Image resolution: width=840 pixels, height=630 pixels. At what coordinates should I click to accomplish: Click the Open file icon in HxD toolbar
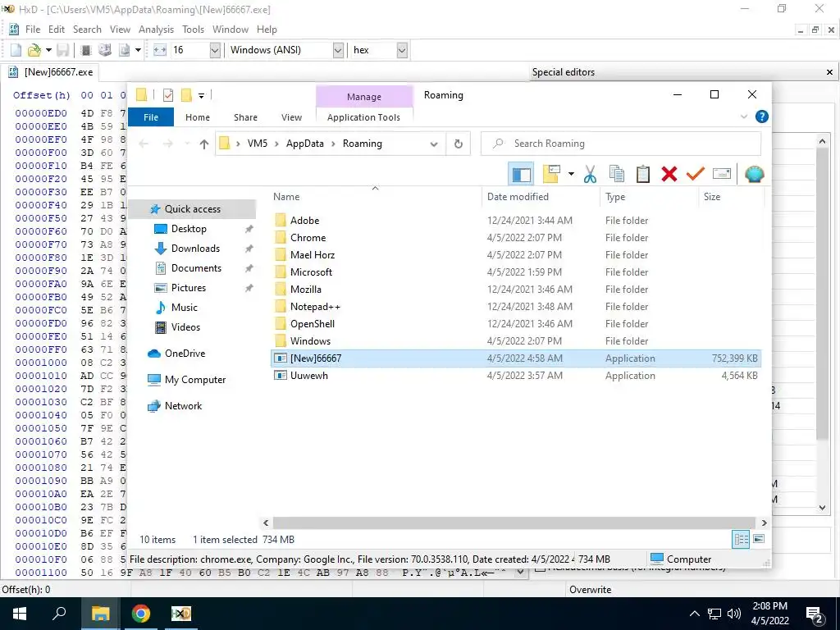34,50
